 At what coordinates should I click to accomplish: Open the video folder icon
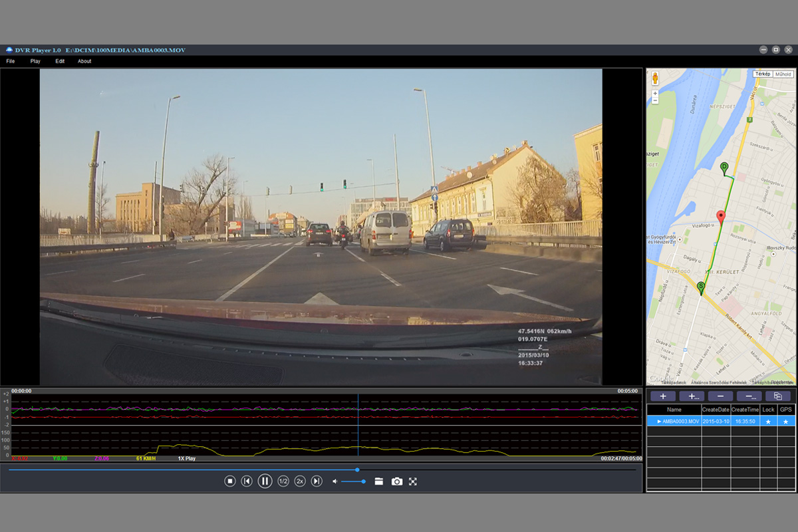[379, 481]
